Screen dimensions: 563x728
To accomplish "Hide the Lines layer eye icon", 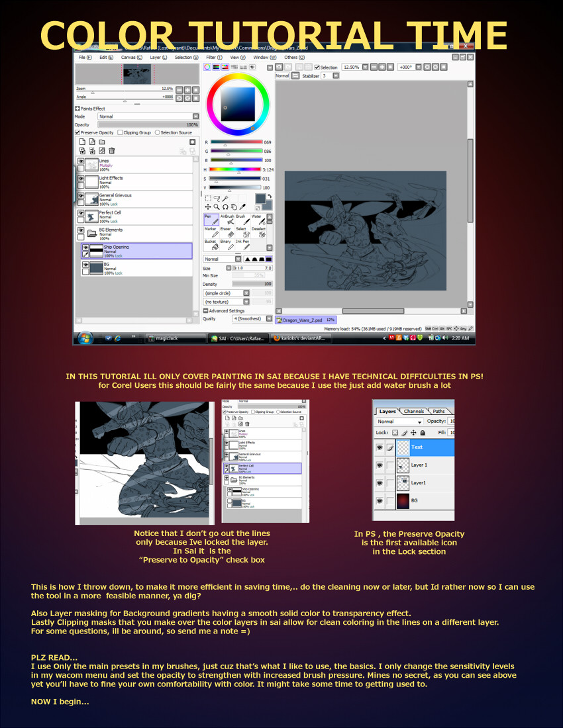I will point(81,161).
